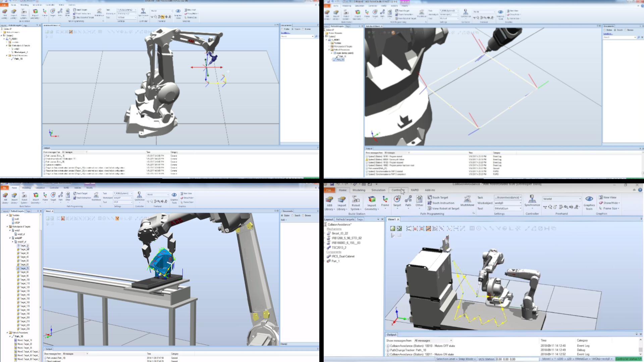This screenshot has width=644, height=362.
Task: Select the Station radio button in Documents
Action: point(282,216)
